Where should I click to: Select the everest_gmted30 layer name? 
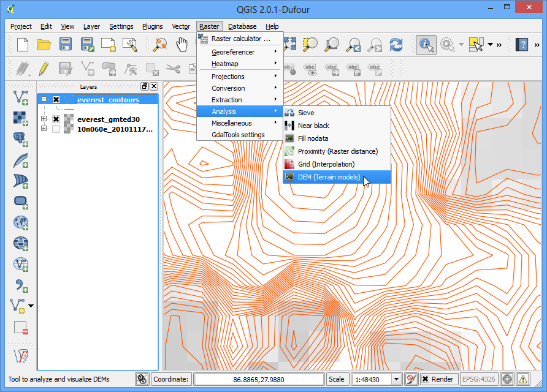(x=109, y=119)
